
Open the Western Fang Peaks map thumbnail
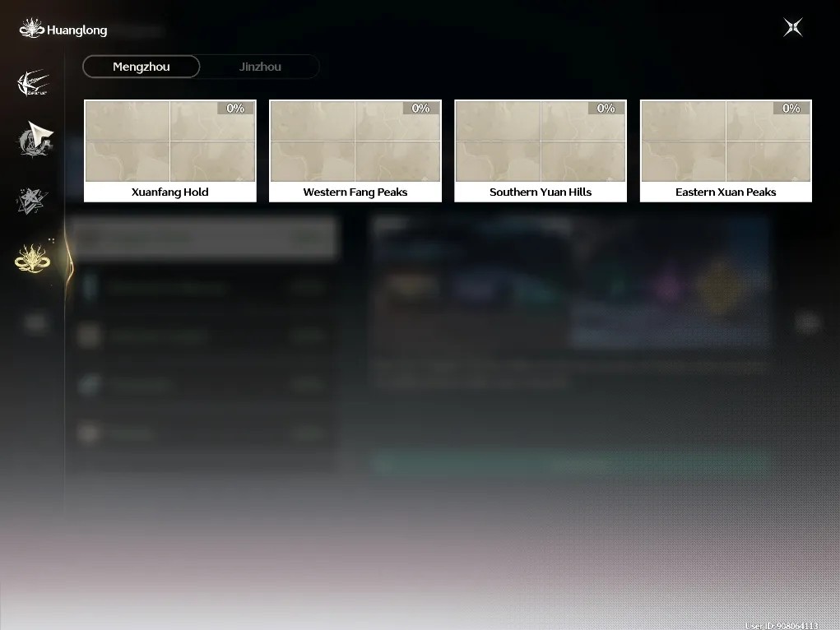pyautogui.click(x=355, y=141)
